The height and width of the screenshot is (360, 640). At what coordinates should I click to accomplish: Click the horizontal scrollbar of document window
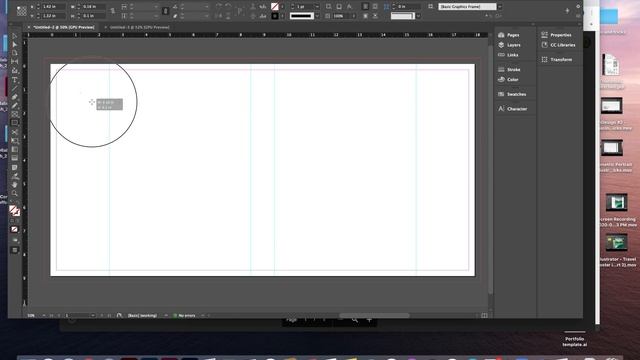click(x=374, y=316)
